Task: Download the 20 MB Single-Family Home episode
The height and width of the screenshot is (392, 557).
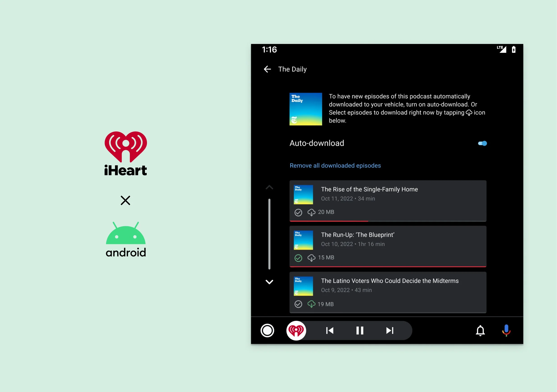Action: click(x=311, y=212)
